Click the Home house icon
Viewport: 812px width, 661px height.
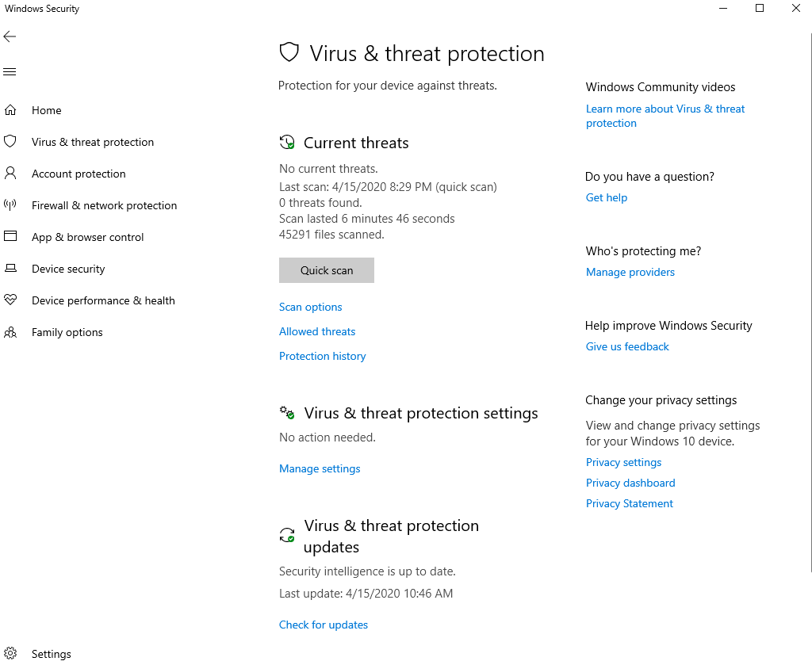(10, 110)
